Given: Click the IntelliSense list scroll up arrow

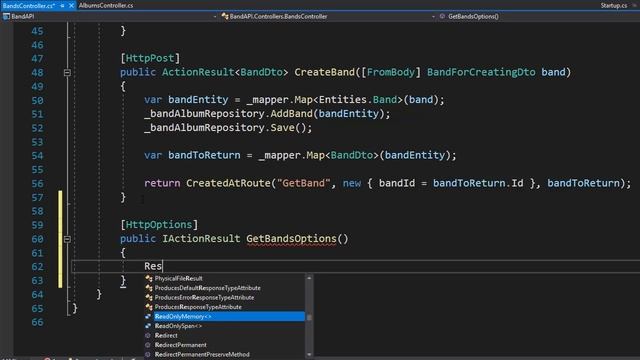Looking at the screenshot, I should [309, 278].
